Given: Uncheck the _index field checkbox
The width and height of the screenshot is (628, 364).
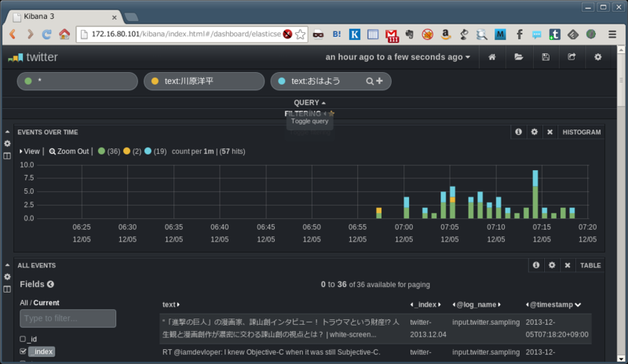Looking at the screenshot, I should (x=23, y=351).
